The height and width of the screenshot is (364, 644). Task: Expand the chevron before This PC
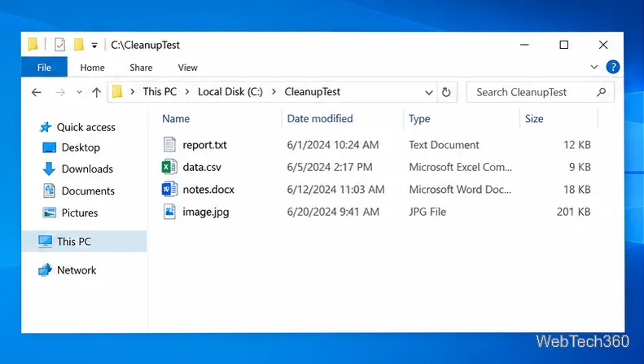132,92
